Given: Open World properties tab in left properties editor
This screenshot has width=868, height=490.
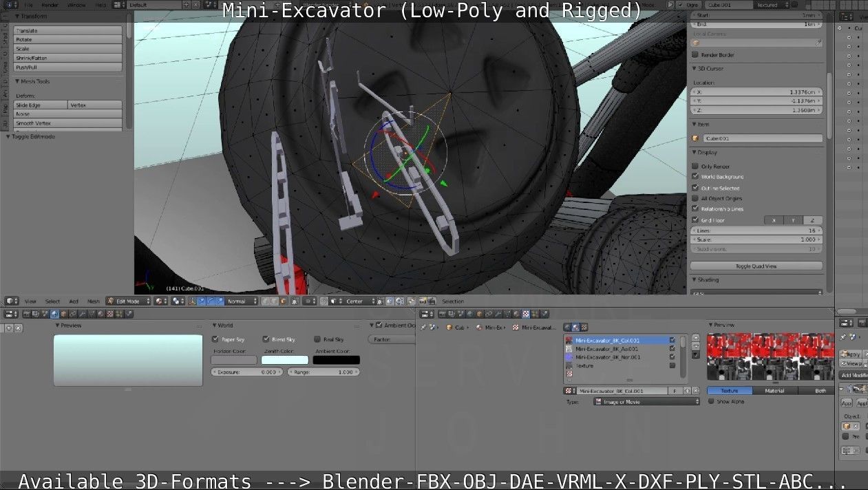Looking at the screenshot, I should coord(54,314).
